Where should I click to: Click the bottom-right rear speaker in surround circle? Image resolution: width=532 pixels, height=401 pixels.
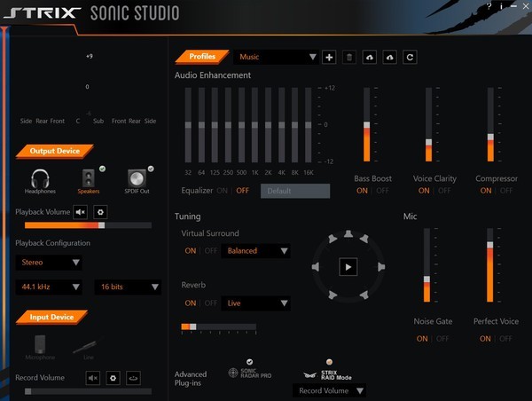(x=364, y=295)
